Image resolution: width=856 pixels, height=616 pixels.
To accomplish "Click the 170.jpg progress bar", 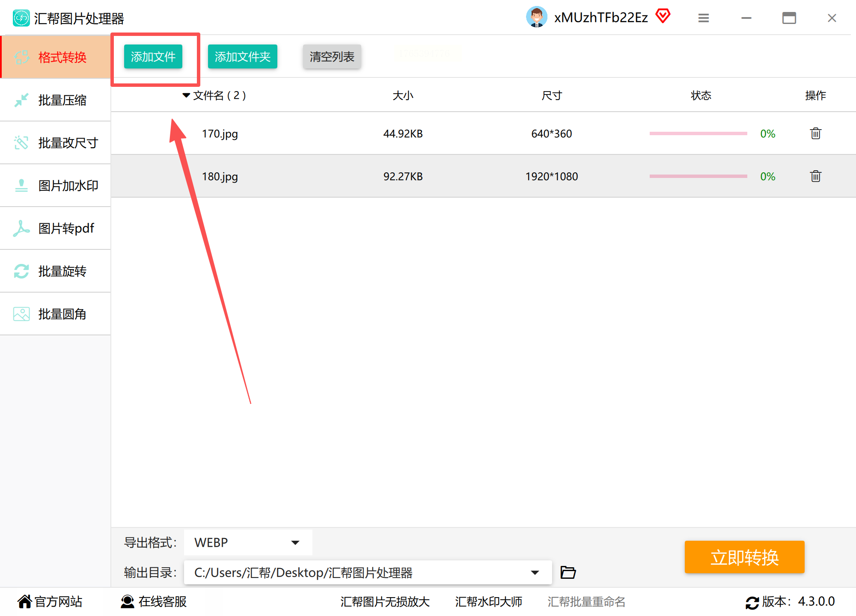I will click(x=698, y=133).
